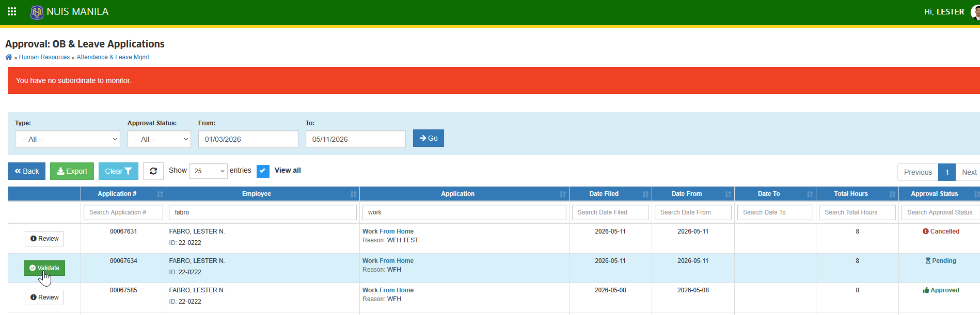Go to Next page

969,172
